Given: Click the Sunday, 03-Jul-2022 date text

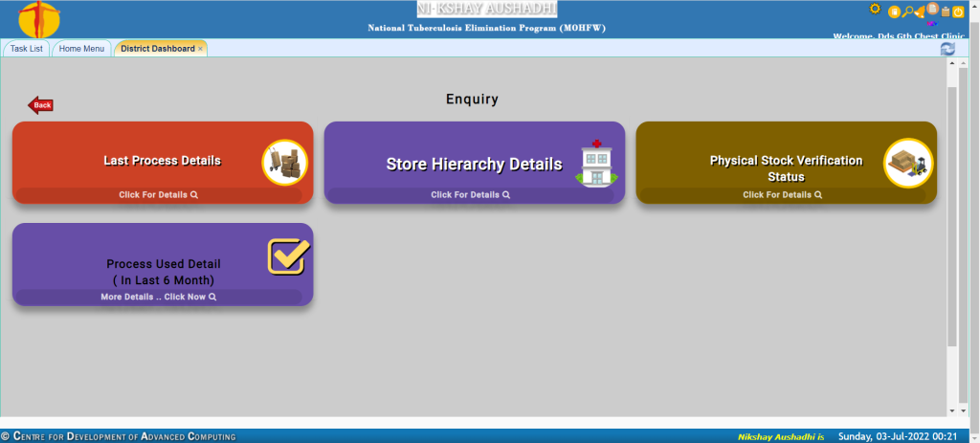Looking at the screenshot, I should (898, 436).
